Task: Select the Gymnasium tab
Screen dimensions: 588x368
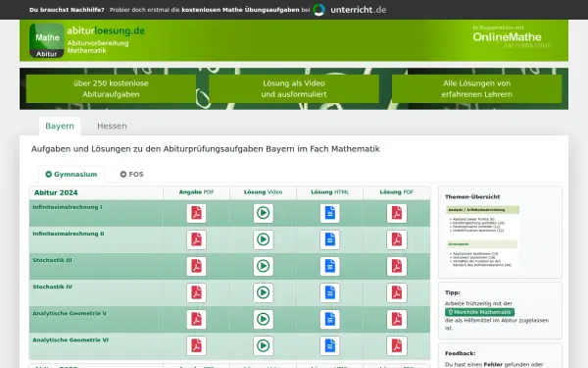Action: (72, 175)
